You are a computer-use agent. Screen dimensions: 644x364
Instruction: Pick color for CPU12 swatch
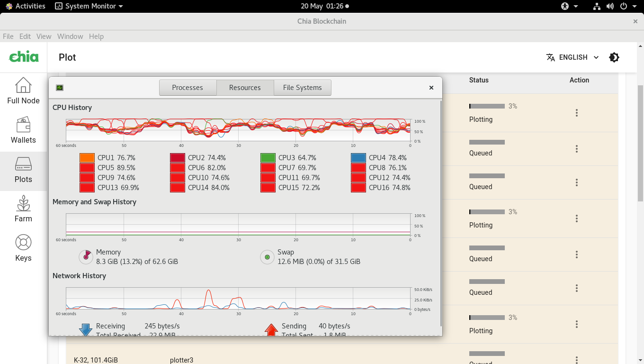pos(358,178)
